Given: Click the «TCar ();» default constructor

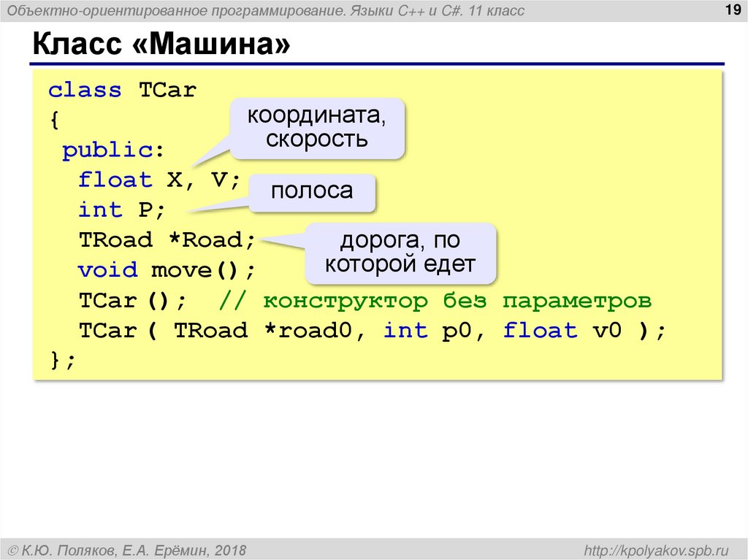Looking at the screenshot, I should pyautogui.click(x=133, y=301).
